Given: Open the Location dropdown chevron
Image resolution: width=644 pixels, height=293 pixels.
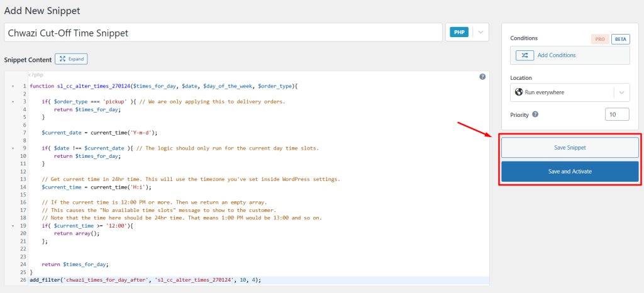Looking at the screenshot, I should pyautogui.click(x=622, y=93).
